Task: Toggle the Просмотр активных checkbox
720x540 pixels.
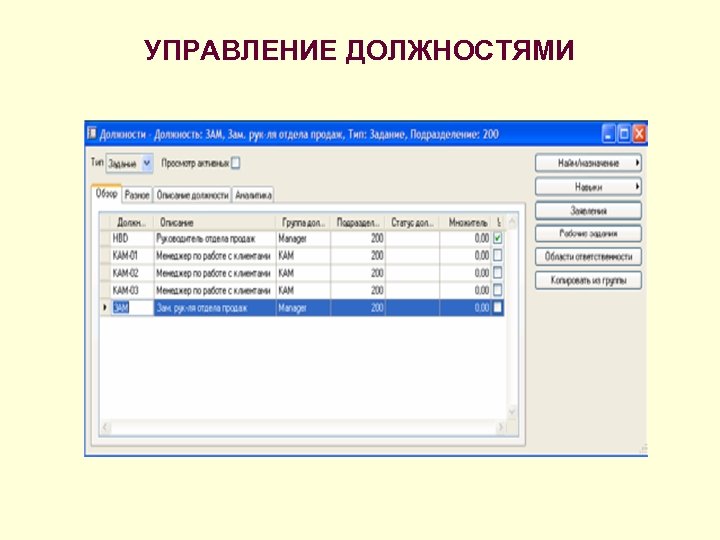Action: (235, 163)
